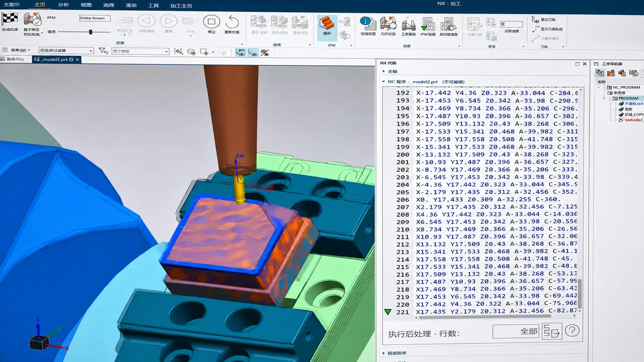Image resolution: width=644 pixels, height=362 pixels.
Task: Open the 渲染 ribbon tab
Action: pos(131,5)
